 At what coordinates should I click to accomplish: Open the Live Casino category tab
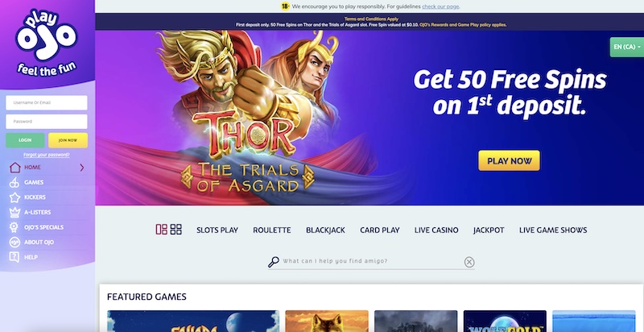(436, 230)
